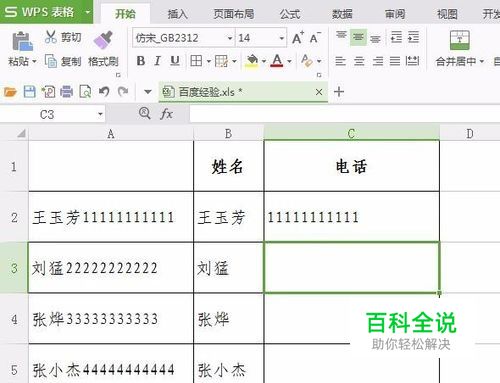
Task: Expand borders dropdown arrow
Action: (209, 62)
